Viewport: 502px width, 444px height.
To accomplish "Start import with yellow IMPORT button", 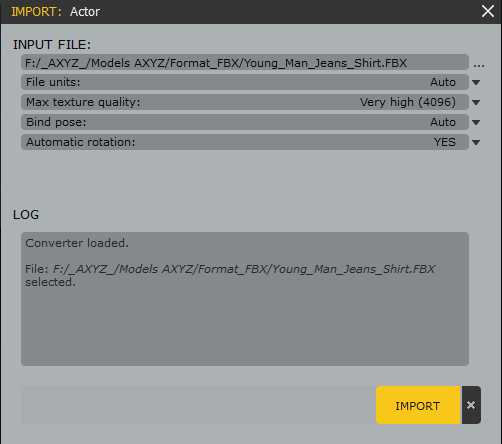I will [x=418, y=405].
